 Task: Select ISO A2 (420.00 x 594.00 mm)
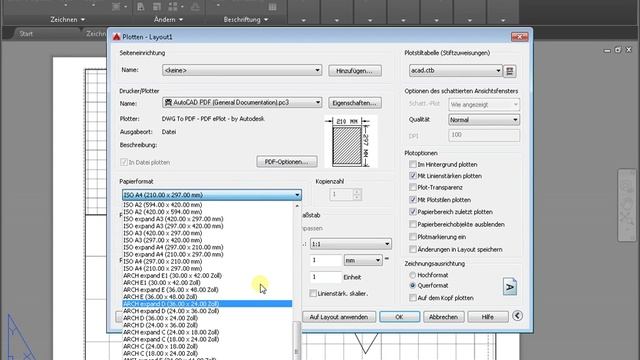[x=207, y=212]
